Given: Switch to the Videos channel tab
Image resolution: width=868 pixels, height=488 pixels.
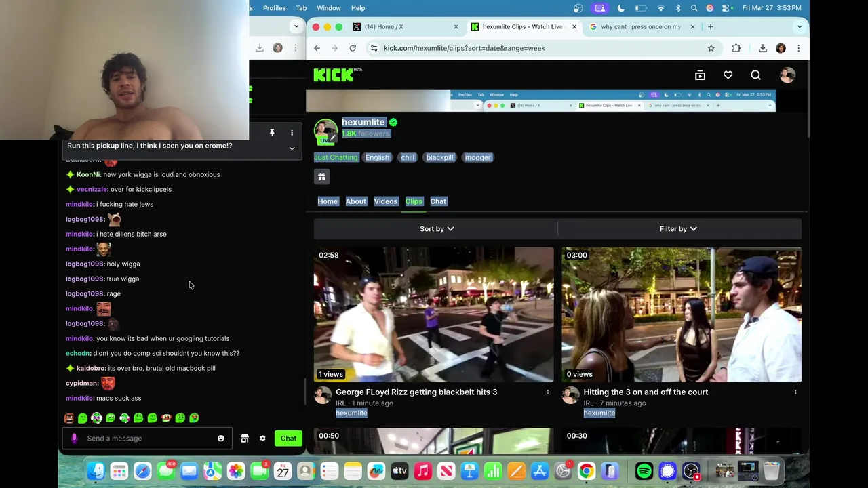Looking at the screenshot, I should tap(386, 201).
